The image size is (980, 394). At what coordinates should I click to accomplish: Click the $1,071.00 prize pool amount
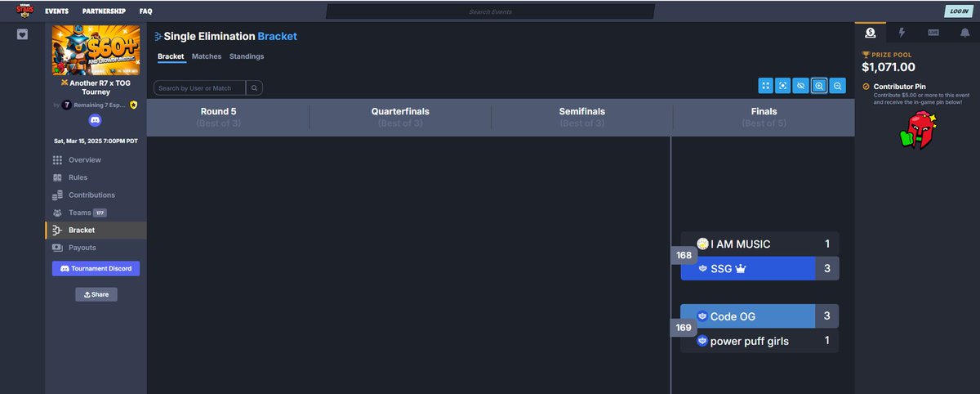tap(889, 67)
